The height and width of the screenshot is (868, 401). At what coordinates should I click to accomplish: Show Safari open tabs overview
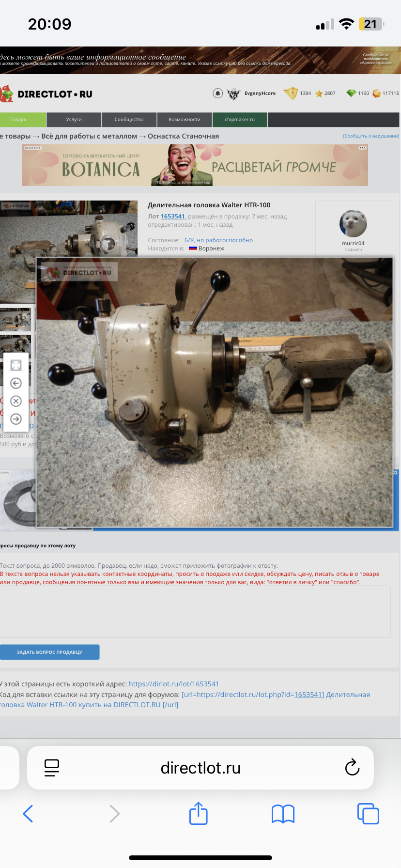click(x=368, y=814)
